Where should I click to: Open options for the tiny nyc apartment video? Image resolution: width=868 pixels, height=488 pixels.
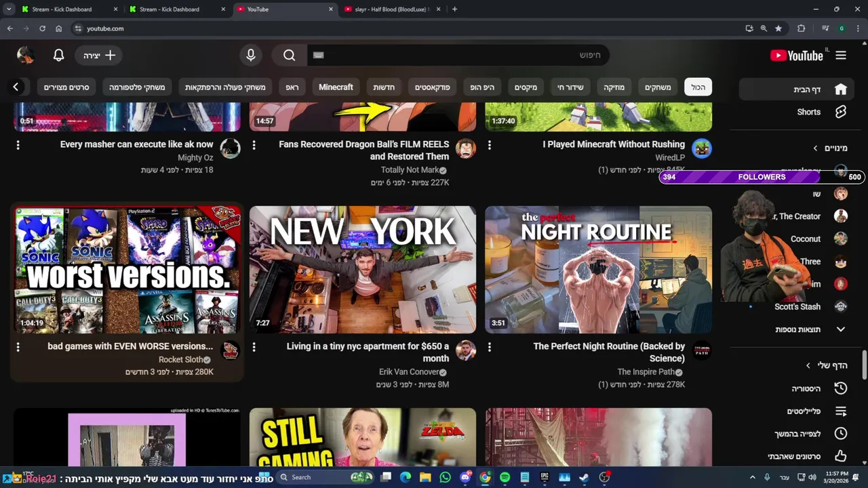click(254, 347)
